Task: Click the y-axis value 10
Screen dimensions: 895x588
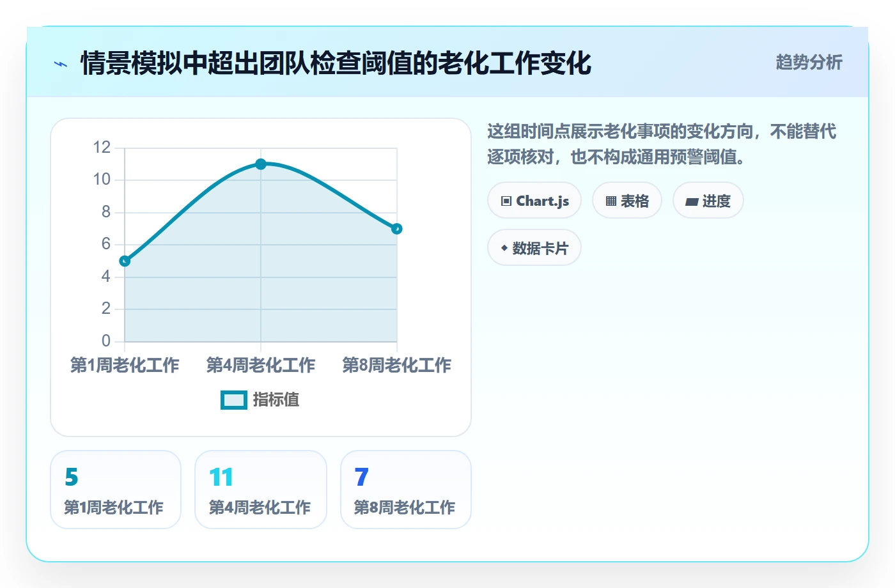Action: tap(102, 180)
